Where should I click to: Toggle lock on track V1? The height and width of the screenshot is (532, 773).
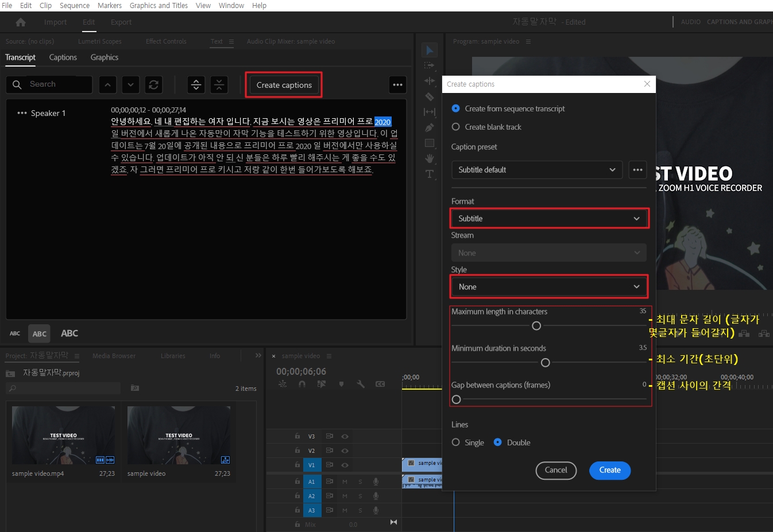[297, 465]
